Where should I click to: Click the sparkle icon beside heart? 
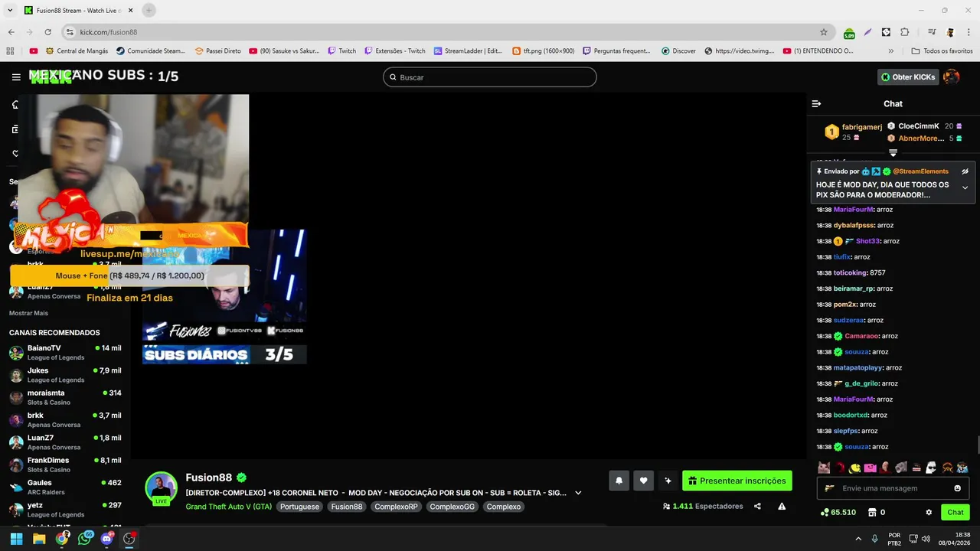(668, 481)
